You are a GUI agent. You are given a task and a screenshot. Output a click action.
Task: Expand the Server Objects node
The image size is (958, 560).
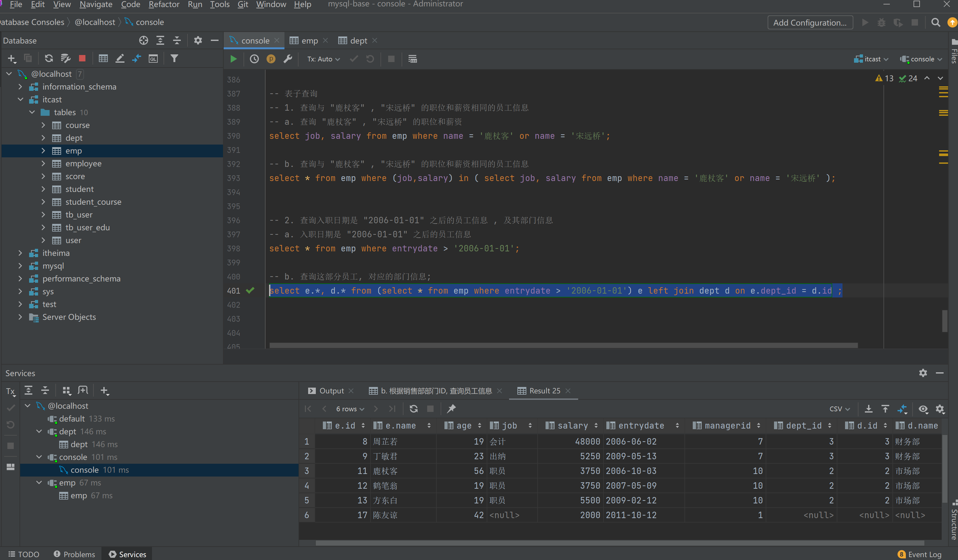(20, 317)
